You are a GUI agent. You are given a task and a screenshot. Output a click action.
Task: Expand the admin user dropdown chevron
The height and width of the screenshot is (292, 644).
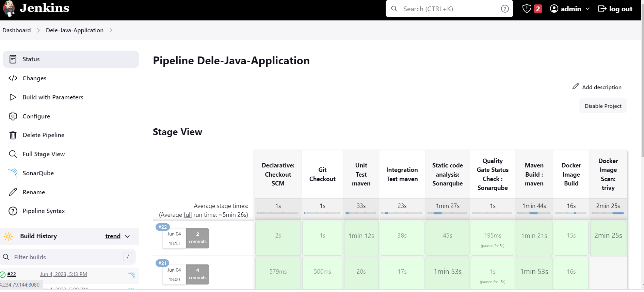(587, 9)
